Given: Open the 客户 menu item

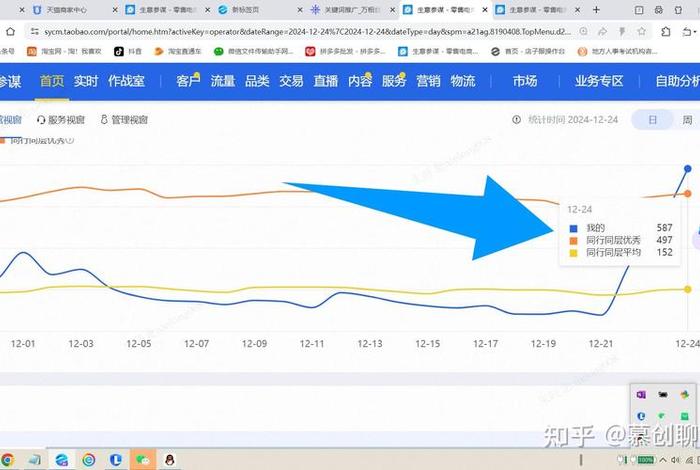Looking at the screenshot, I should click(188, 81).
